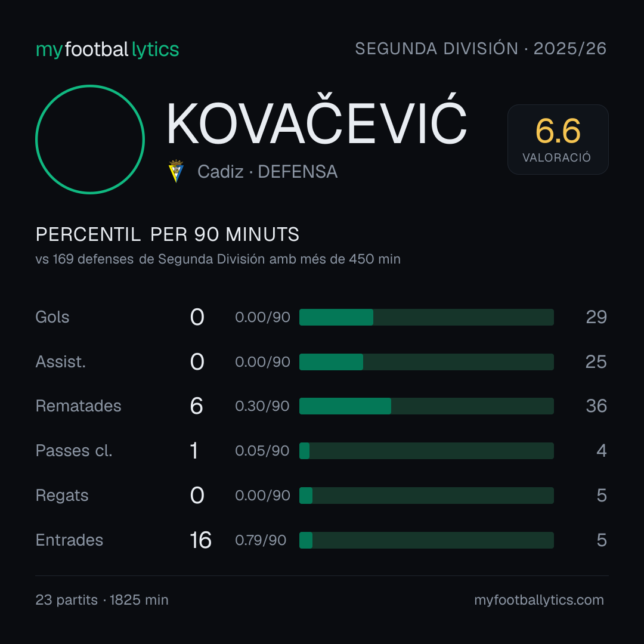
Task: Click the Cadiz club crest icon
Action: 176,171
